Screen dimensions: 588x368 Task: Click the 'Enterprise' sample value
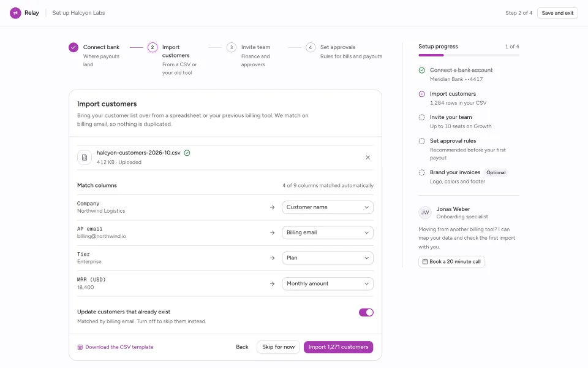[89, 262]
